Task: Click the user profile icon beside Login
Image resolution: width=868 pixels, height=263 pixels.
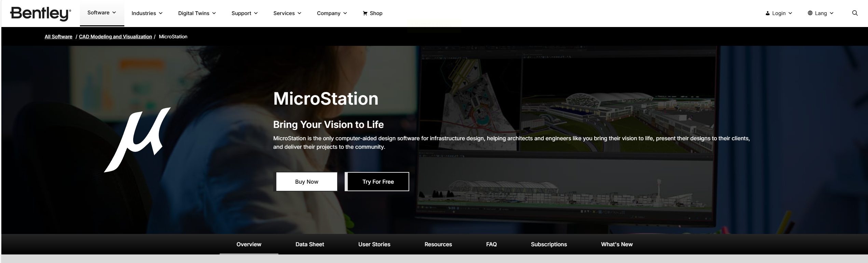Action: pyautogui.click(x=767, y=13)
